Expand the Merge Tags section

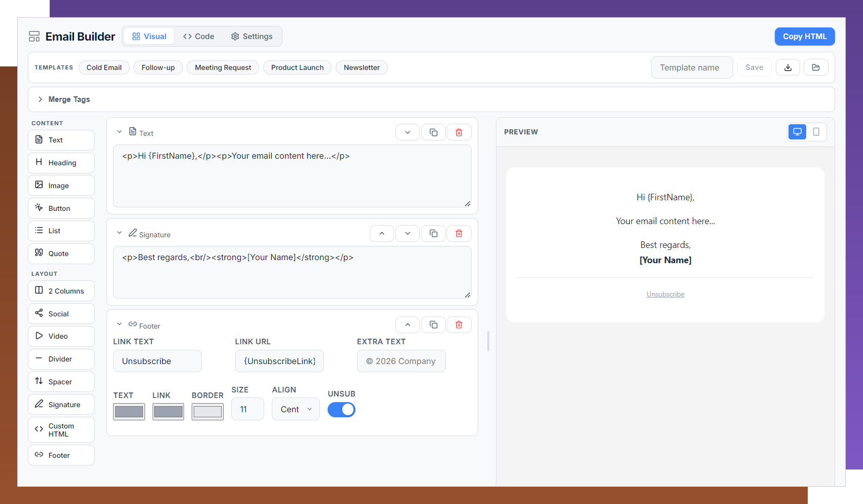click(63, 99)
